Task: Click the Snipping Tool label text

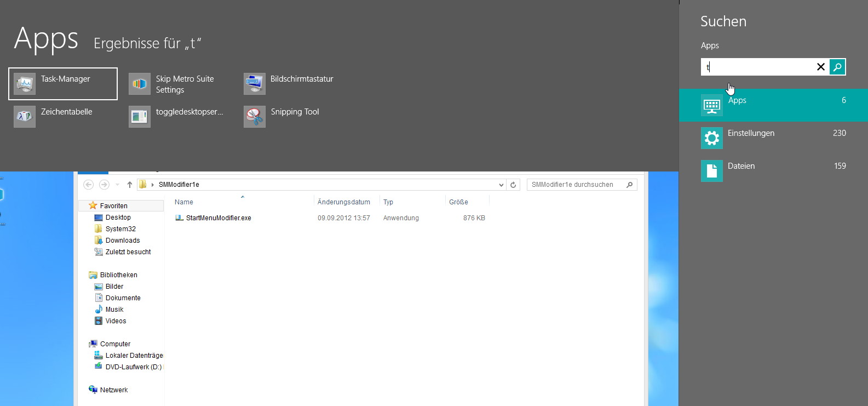Action: click(x=295, y=112)
